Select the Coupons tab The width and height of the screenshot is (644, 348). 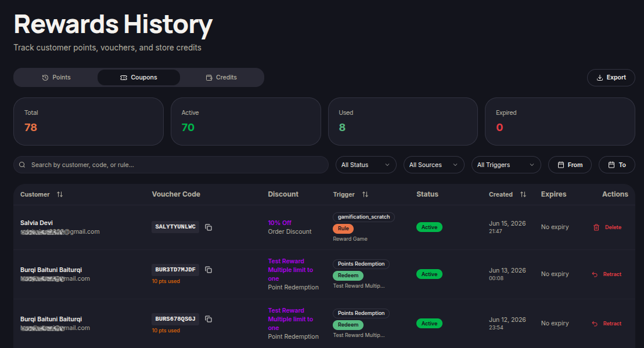point(139,78)
